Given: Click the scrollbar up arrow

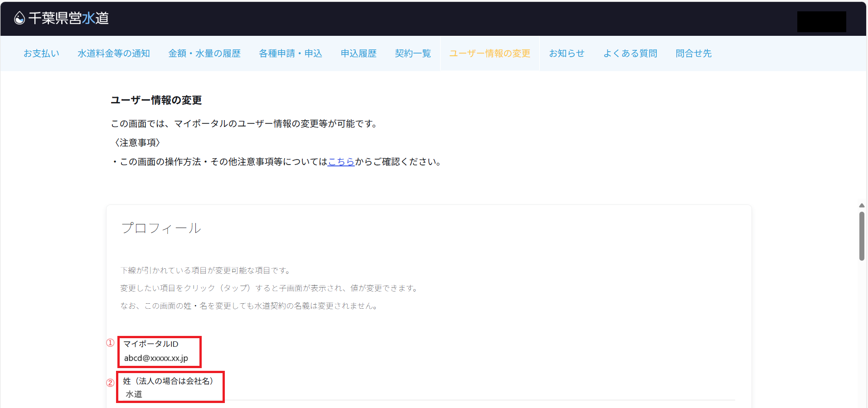Looking at the screenshot, I should [x=862, y=205].
